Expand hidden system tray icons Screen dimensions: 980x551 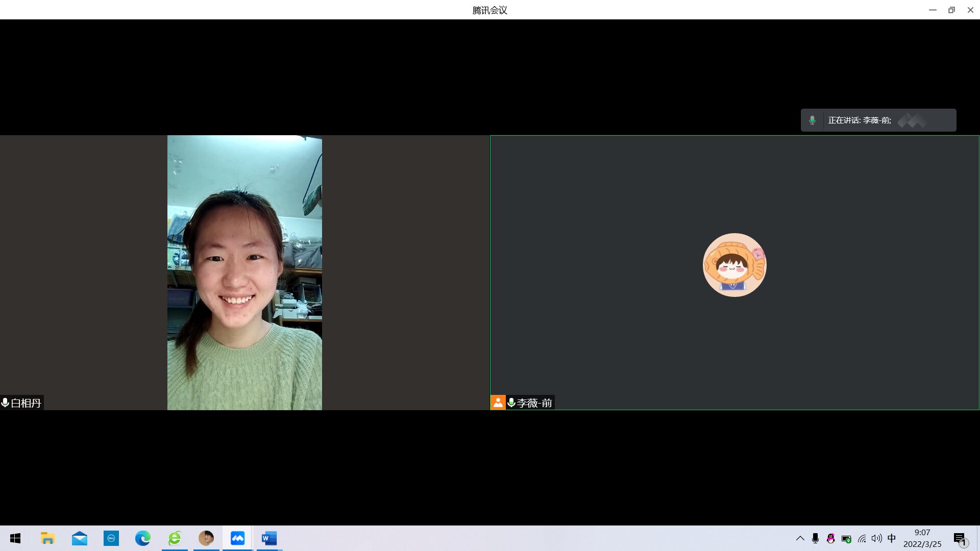click(800, 539)
